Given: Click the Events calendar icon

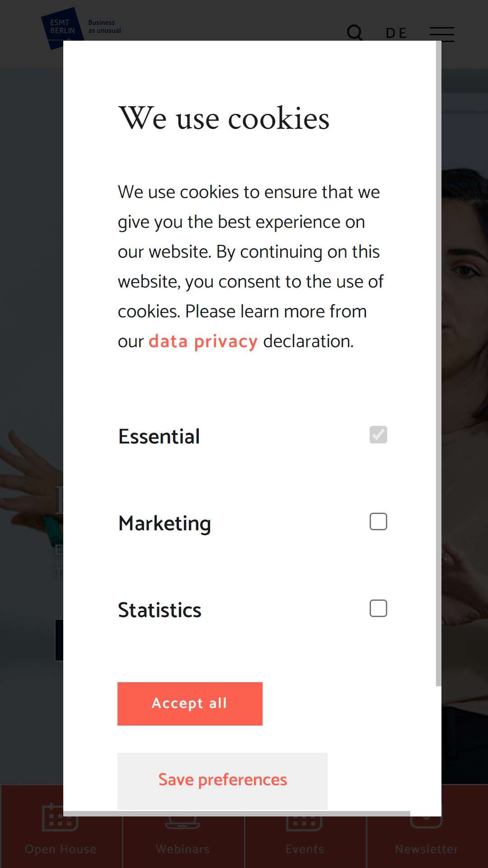Looking at the screenshot, I should tap(304, 823).
